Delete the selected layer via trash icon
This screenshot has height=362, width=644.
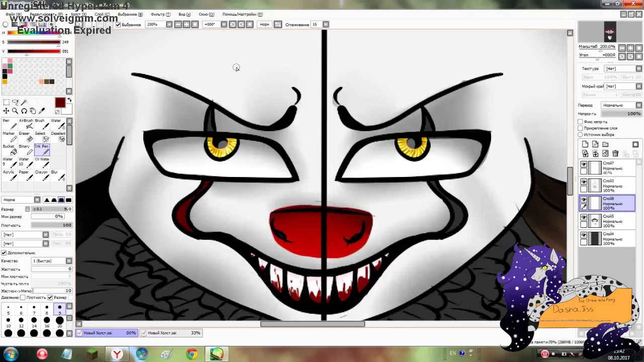click(x=615, y=153)
